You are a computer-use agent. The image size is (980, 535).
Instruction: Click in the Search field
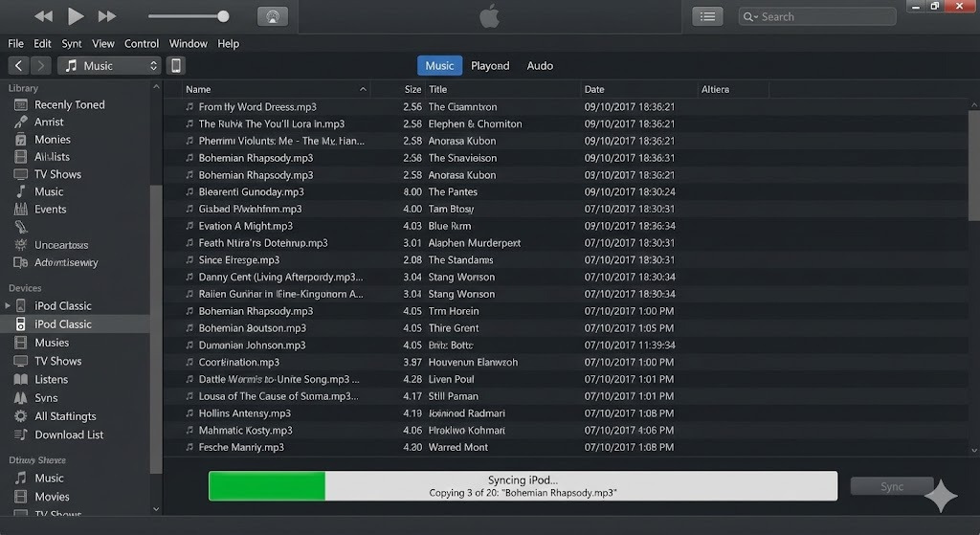click(x=817, y=17)
